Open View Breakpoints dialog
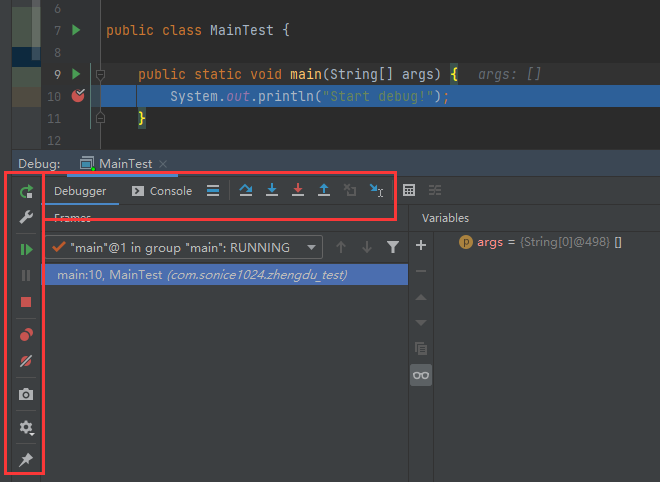The width and height of the screenshot is (660, 482). (26, 335)
